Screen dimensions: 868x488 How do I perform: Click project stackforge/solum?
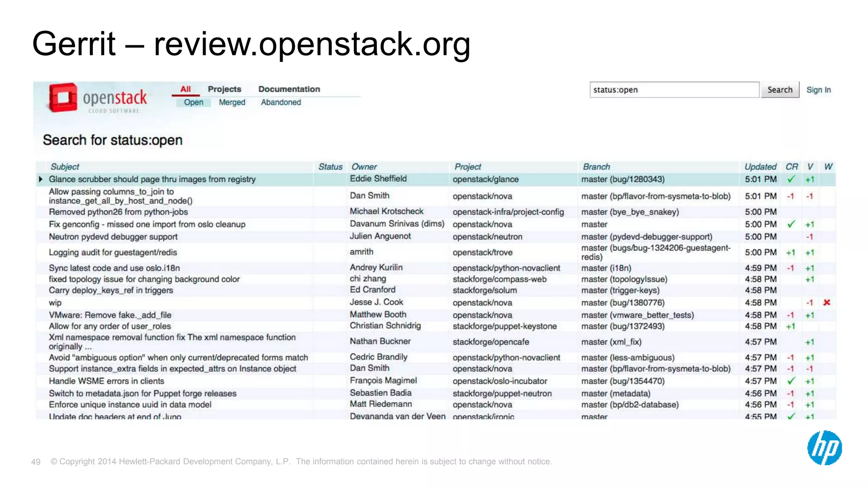click(485, 290)
